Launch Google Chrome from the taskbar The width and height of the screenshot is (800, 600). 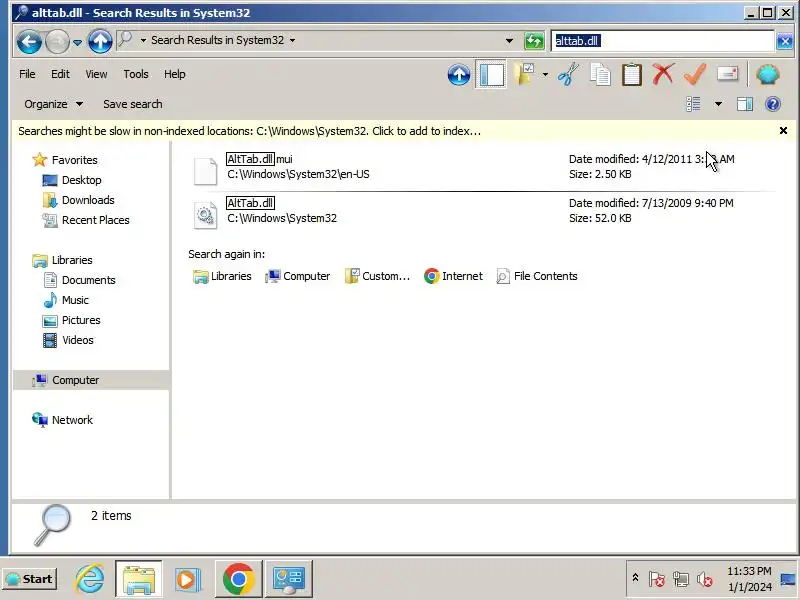(238, 579)
